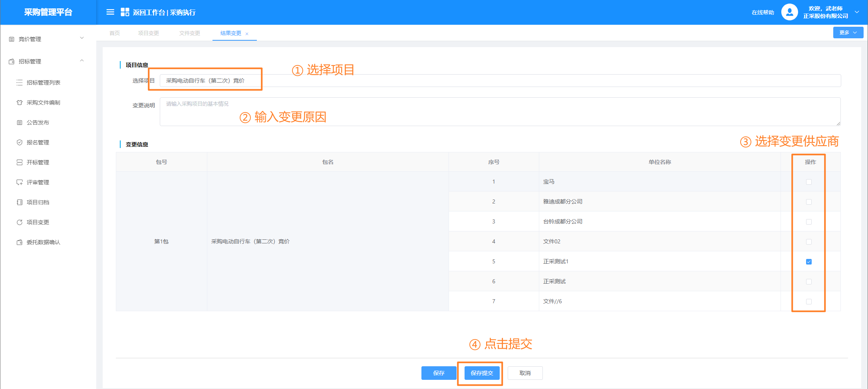
Task: Check the checkbox for 宝马 supplier
Action: 808,182
